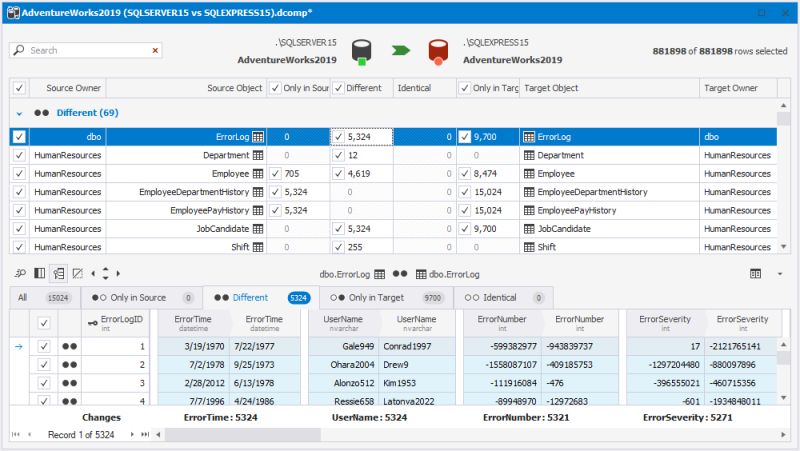The width and height of the screenshot is (800, 451).
Task: Go to previous difference arrow
Action: 93,273
